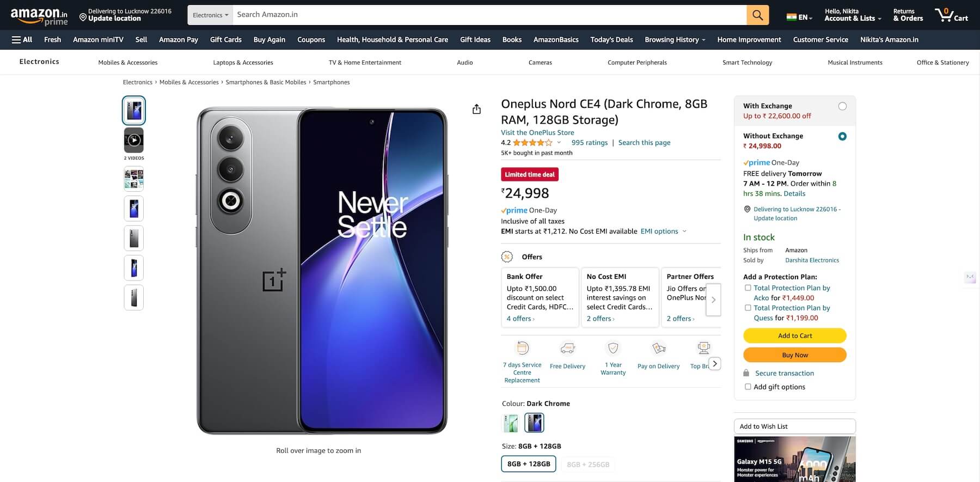
Task: Click the Buy Now button
Action: point(794,355)
